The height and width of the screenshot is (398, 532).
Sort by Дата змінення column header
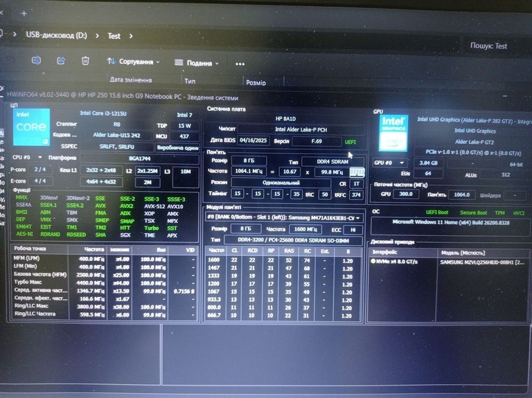(x=131, y=80)
